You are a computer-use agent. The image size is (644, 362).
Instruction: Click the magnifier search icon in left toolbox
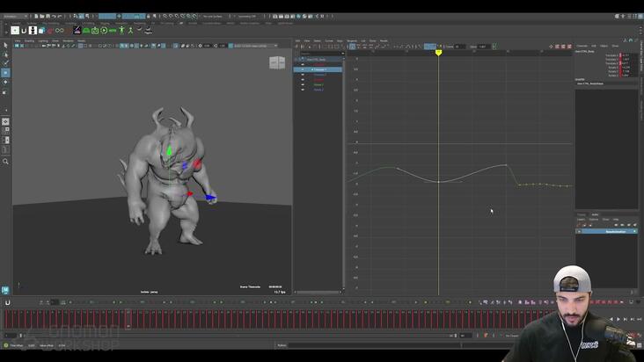pyautogui.click(x=5, y=162)
